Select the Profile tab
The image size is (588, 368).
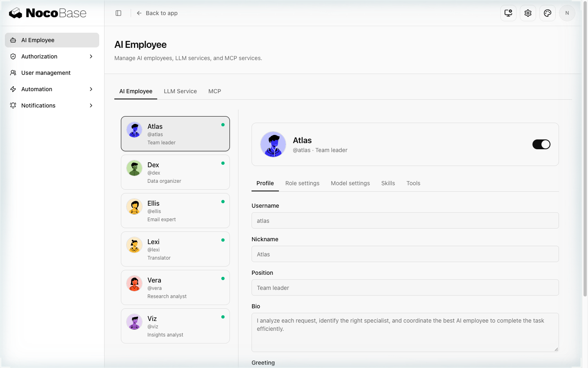point(265,183)
